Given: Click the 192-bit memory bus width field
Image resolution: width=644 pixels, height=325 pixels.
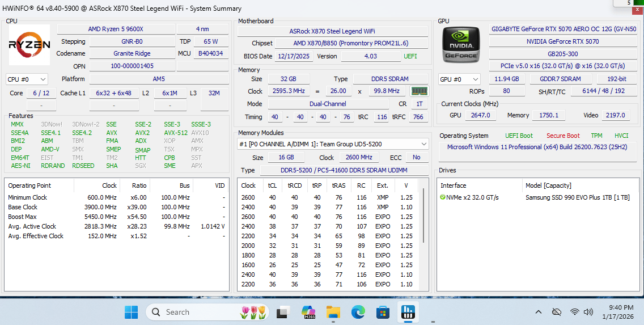Looking at the screenshot, I should coord(617,79).
